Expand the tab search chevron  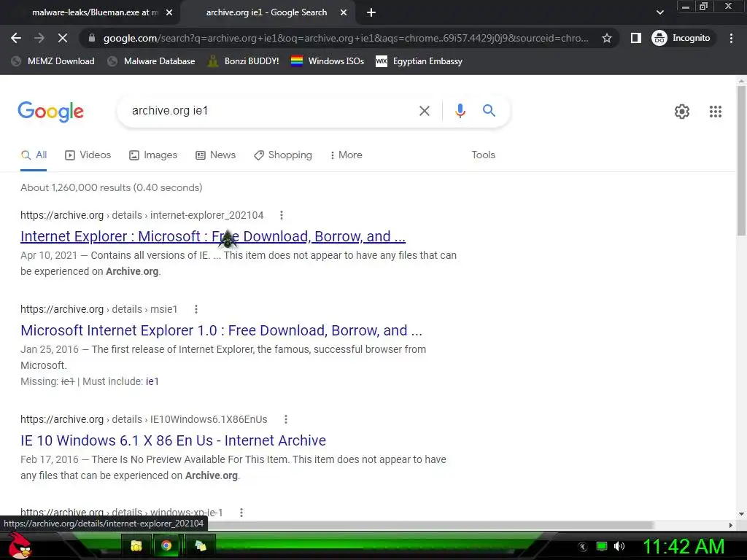(x=659, y=12)
